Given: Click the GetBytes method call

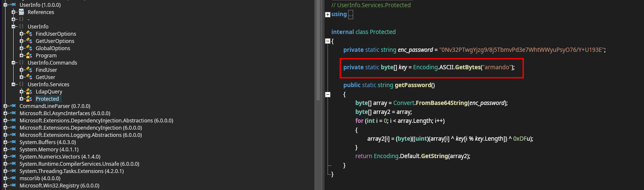Looking at the screenshot, I should [467, 68].
